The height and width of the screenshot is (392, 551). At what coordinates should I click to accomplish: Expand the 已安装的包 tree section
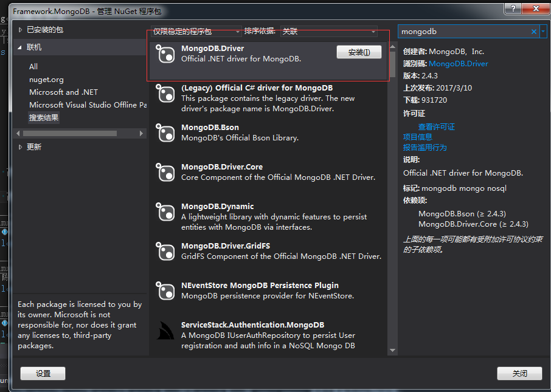pos(21,30)
